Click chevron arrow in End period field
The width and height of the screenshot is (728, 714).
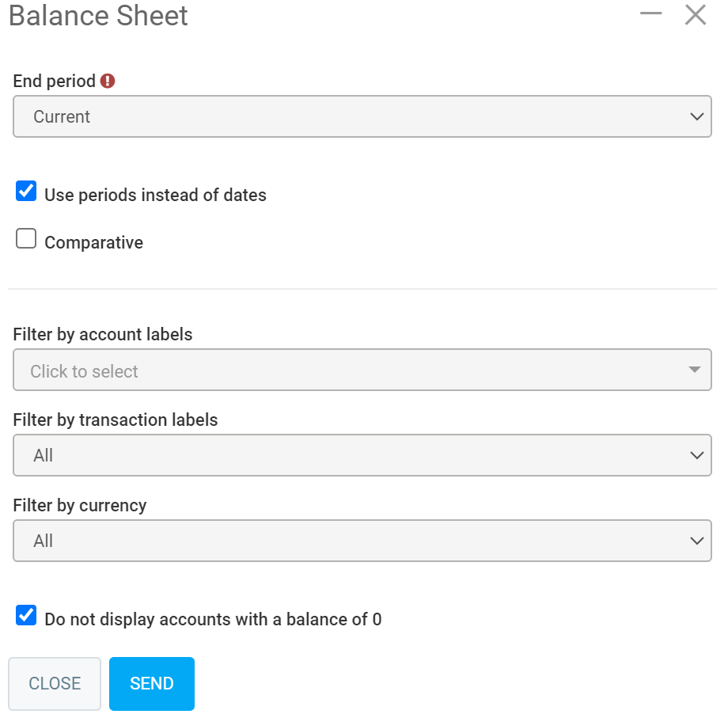point(696,116)
